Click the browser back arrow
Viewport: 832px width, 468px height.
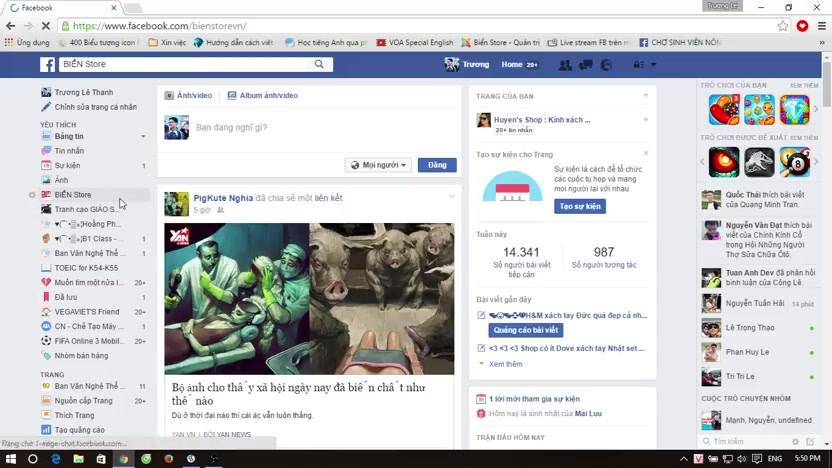coord(11,26)
